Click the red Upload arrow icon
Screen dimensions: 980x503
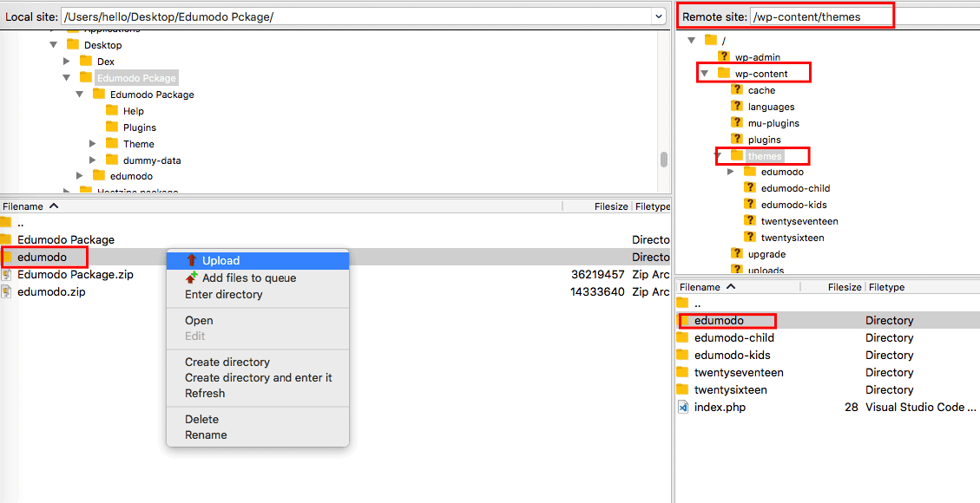click(192, 260)
